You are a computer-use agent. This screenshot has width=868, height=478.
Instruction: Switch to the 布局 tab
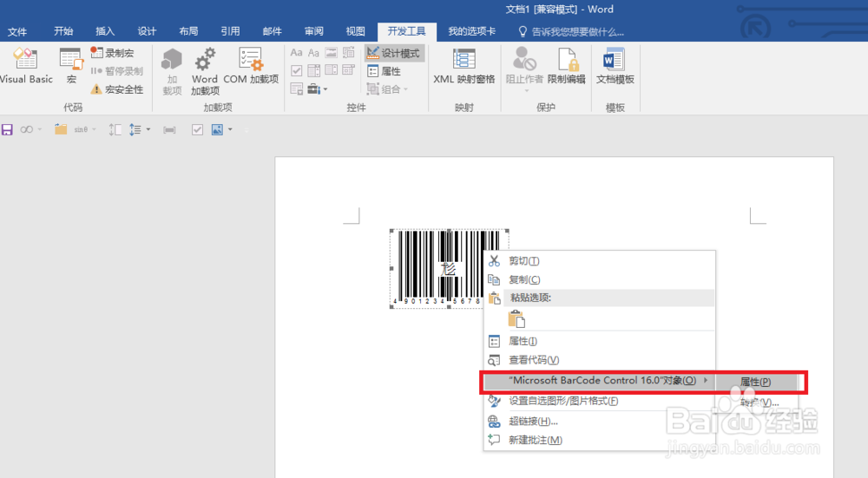[188, 31]
